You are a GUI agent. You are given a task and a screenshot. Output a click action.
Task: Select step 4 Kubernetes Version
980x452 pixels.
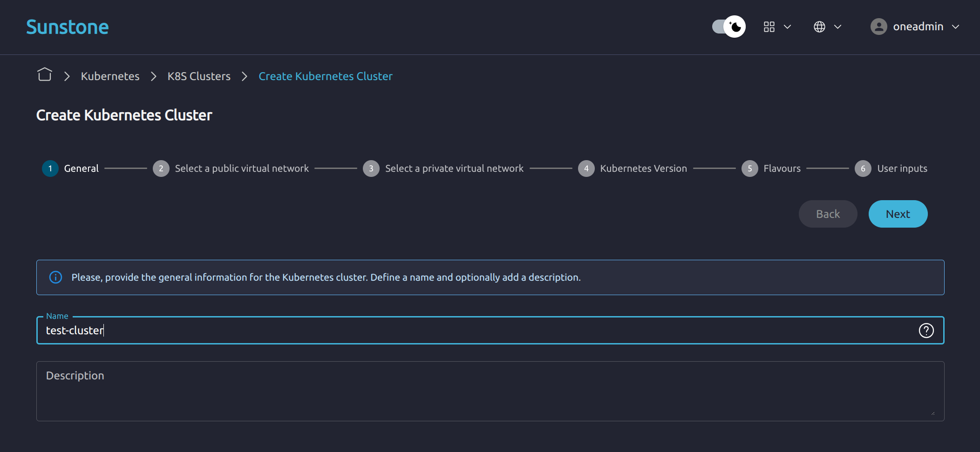click(x=633, y=169)
